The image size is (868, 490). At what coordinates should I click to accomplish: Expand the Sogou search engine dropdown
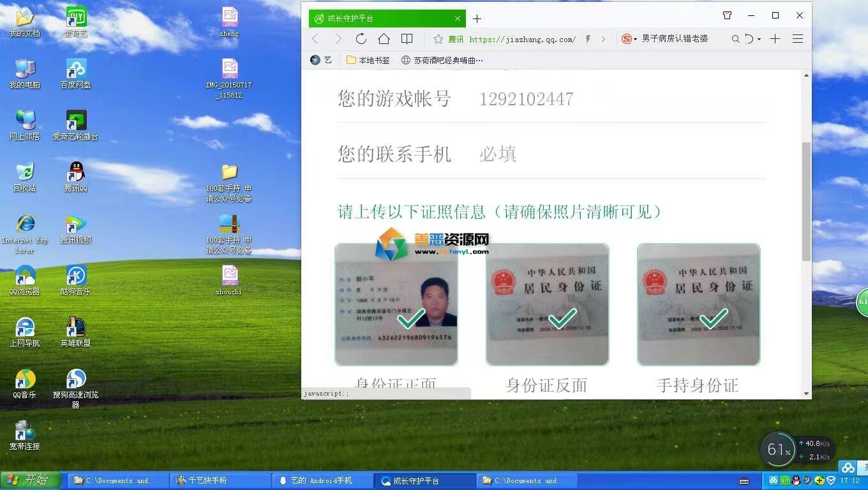(x=630, y=39)
